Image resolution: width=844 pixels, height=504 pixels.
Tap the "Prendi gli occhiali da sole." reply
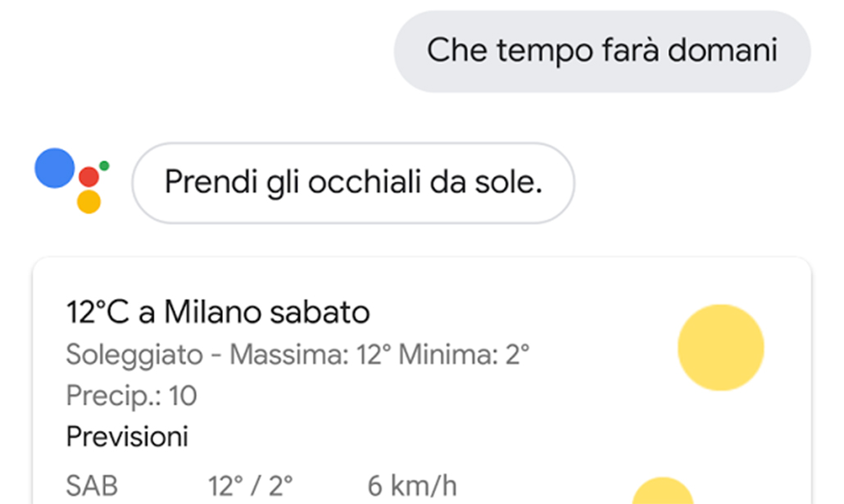pos(353,182)
